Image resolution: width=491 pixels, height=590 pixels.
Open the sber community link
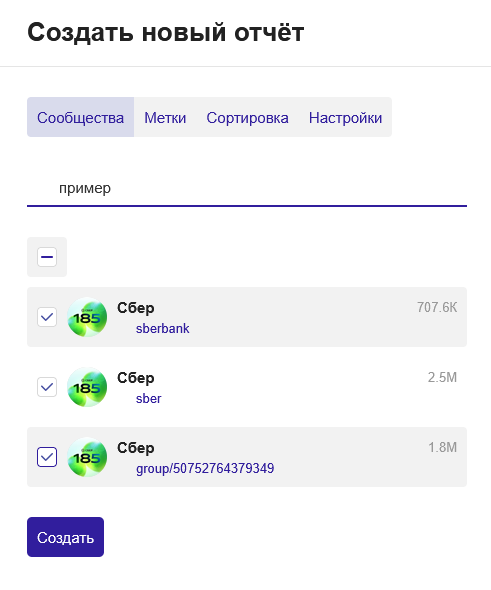[x=149, y=398]
